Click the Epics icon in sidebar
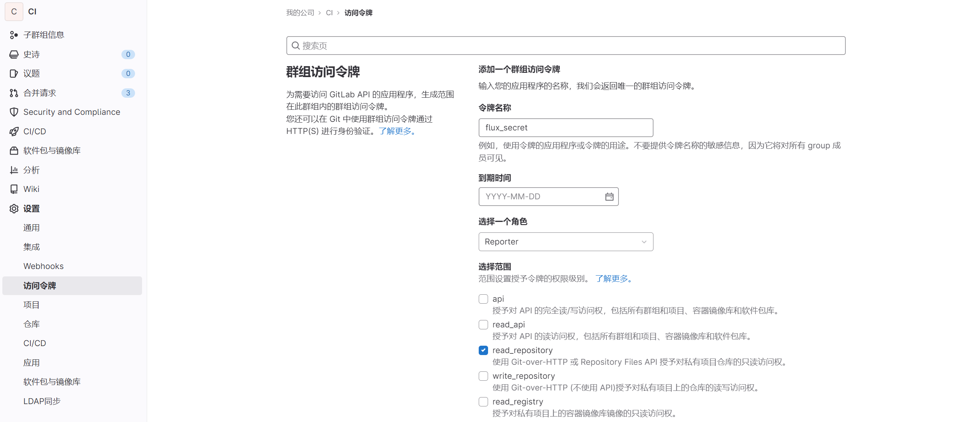The width and height of the screenshot is (980, 422). tap(14, 55)
